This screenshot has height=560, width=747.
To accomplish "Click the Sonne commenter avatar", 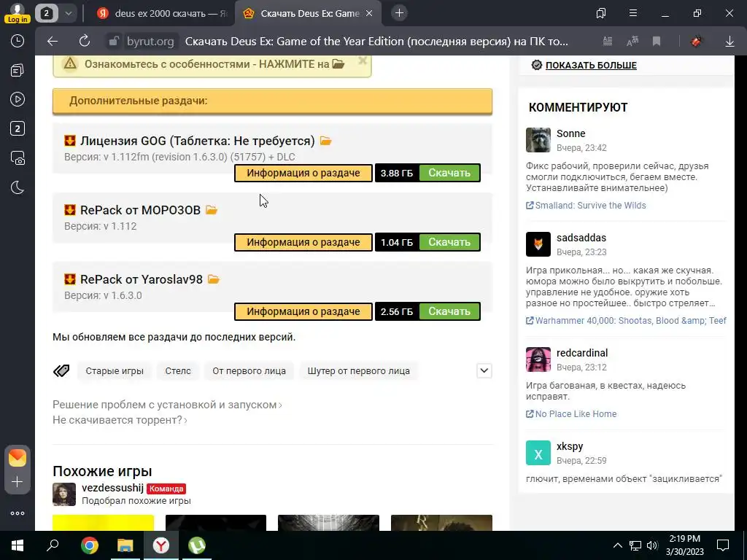I will point(538,140).
